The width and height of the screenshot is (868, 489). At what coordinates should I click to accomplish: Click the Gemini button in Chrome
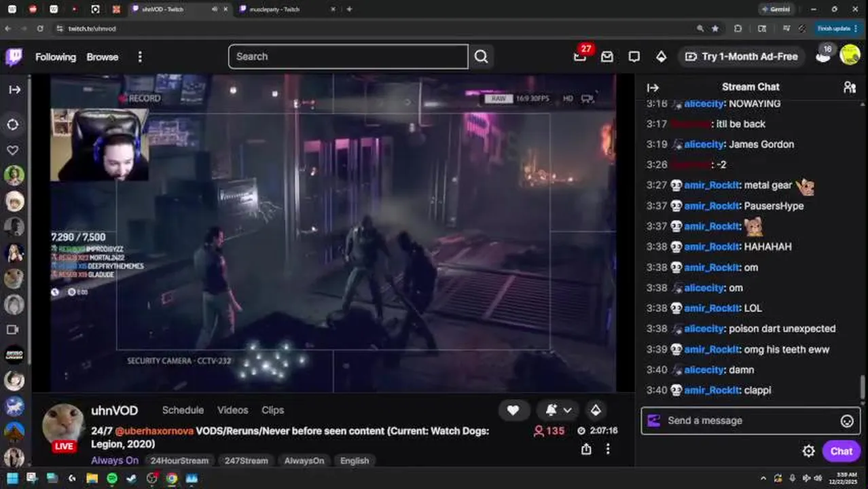(x=776, y=10)
